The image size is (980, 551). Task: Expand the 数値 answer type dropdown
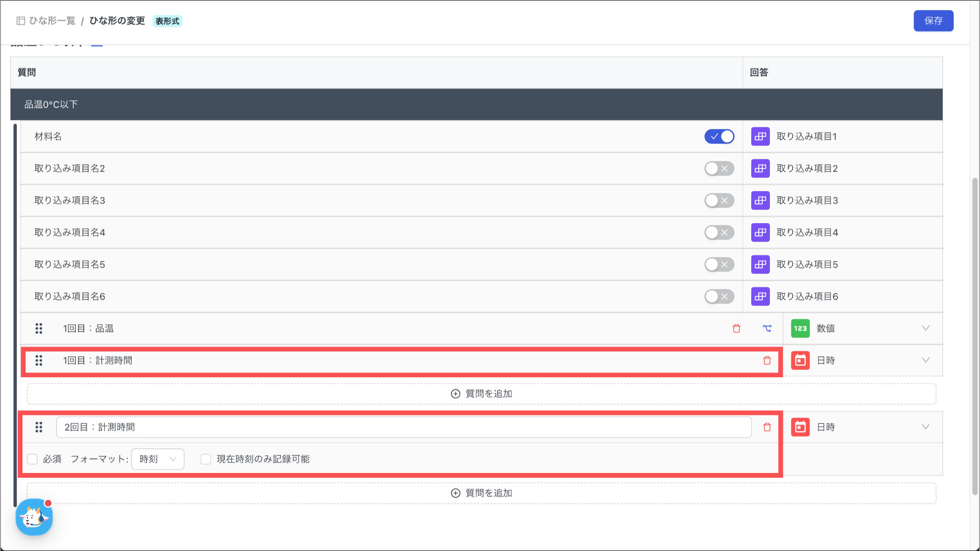[x=925, y=328]
